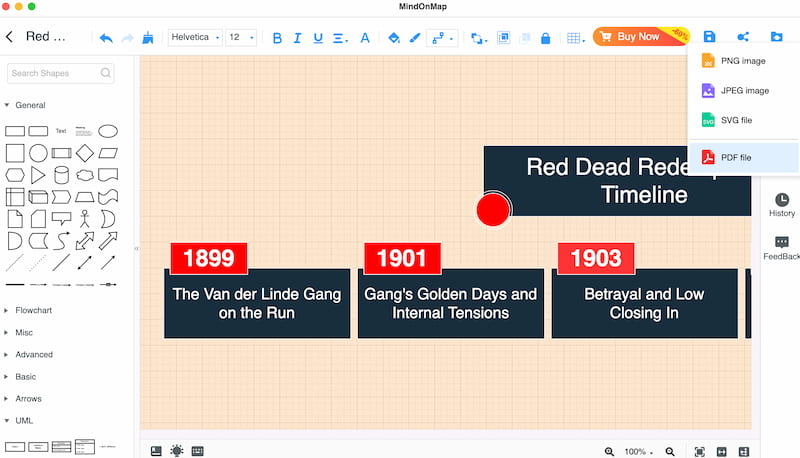Click the keyboard shortcuts icon at bottom
This screenshot has height=458, width=800.
click(197, 451)
